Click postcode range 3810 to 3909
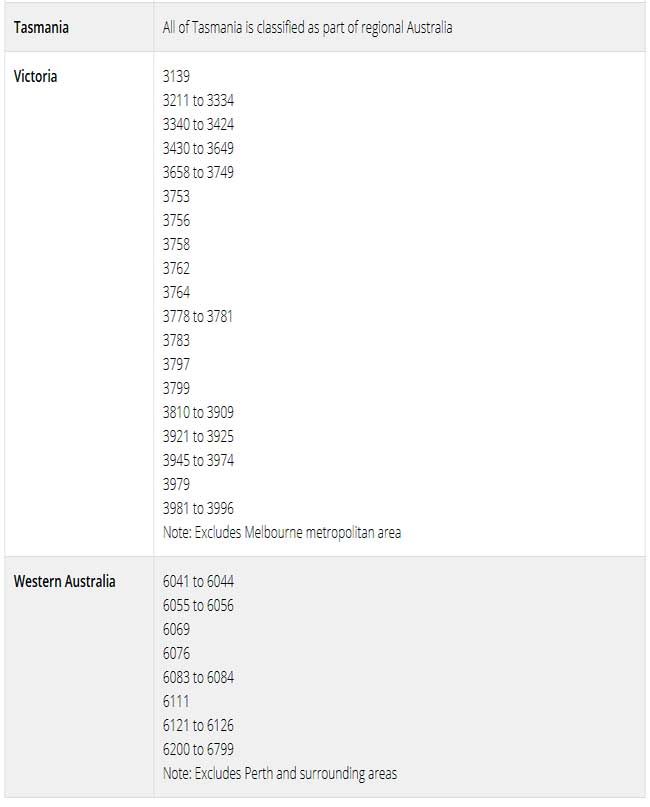The width and height of the screenshot is (650, 807). pos(198,412)
